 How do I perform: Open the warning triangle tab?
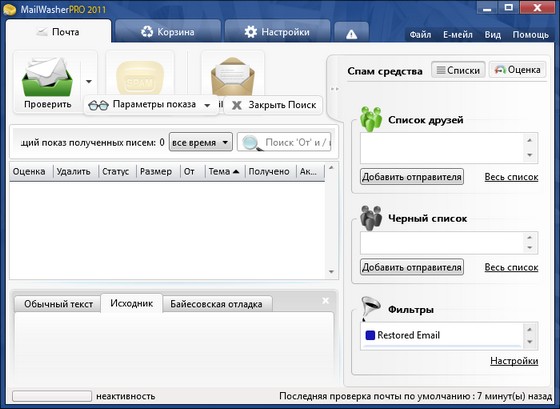point(351,34)
